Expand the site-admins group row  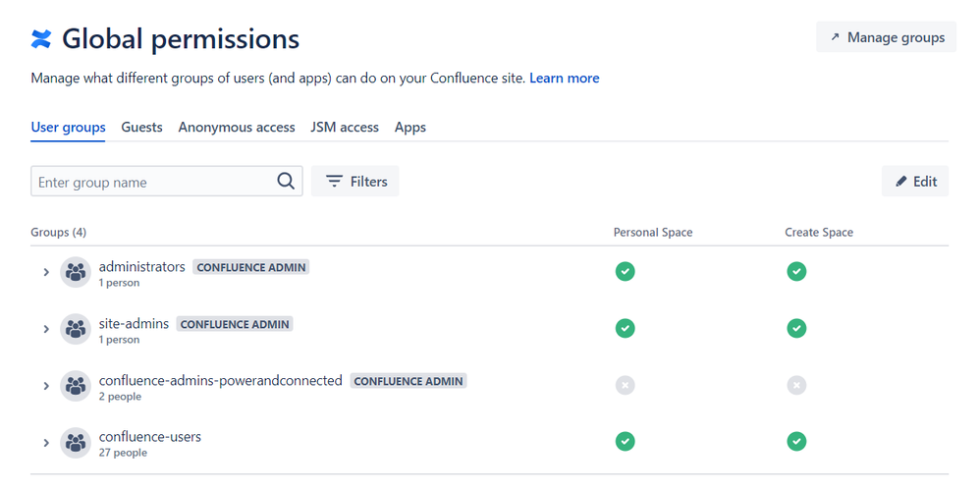[45, 329]
